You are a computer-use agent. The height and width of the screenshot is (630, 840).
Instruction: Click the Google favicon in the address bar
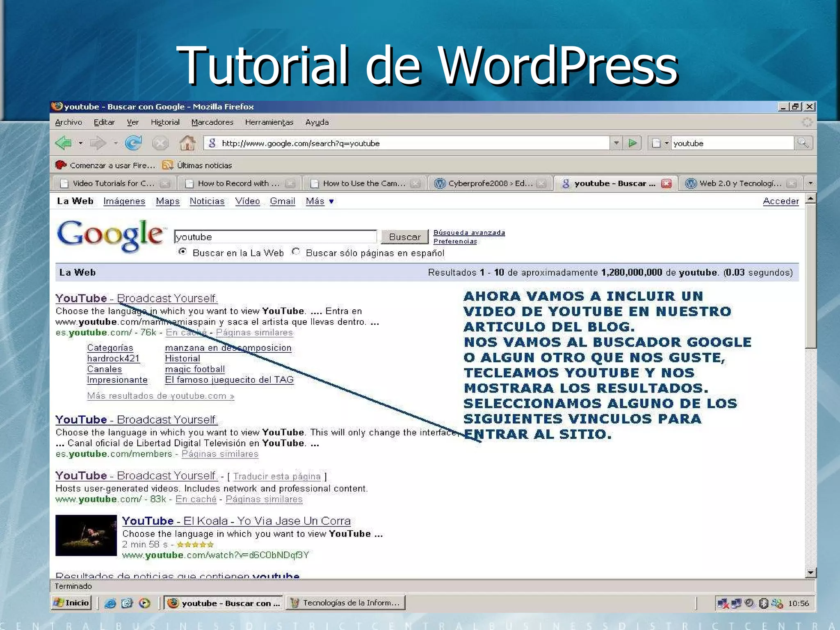[212, 143]
